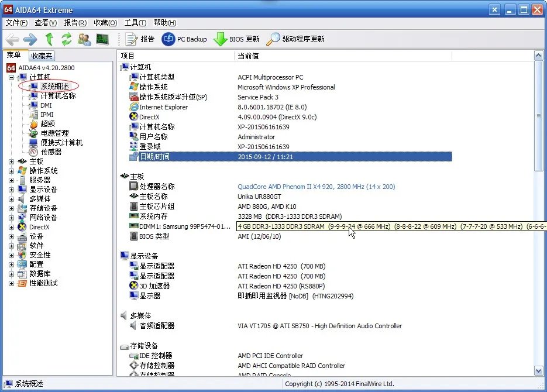Screen dimensions: 547x392
Task: Click the refresh icon in the toolbar
Action: [66, 39]
